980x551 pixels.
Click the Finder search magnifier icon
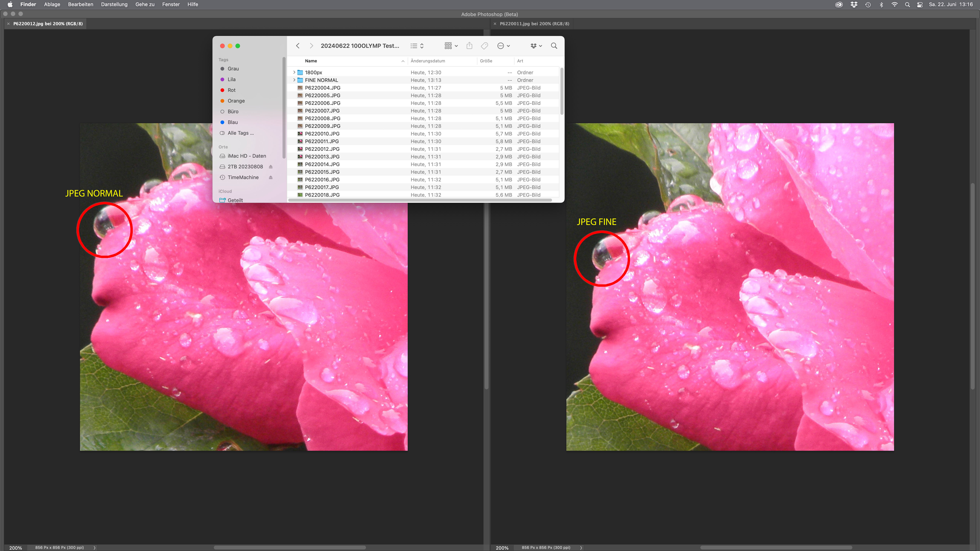(x=554, y=46)
